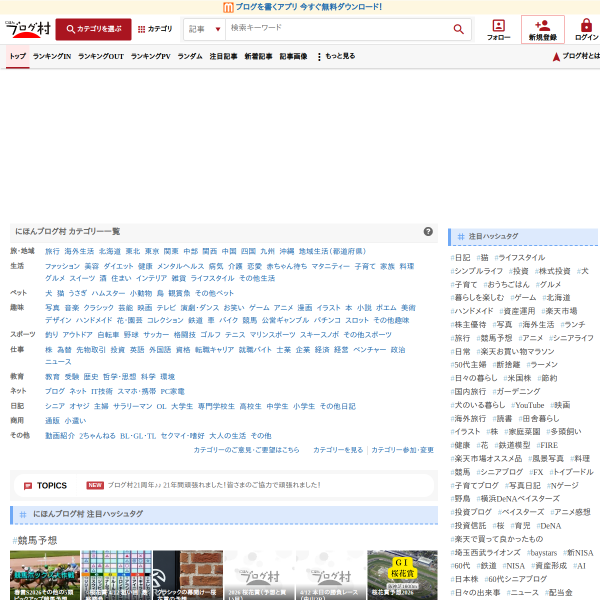
Task: Open the 旅行 category link
Action: click(52, 251)
